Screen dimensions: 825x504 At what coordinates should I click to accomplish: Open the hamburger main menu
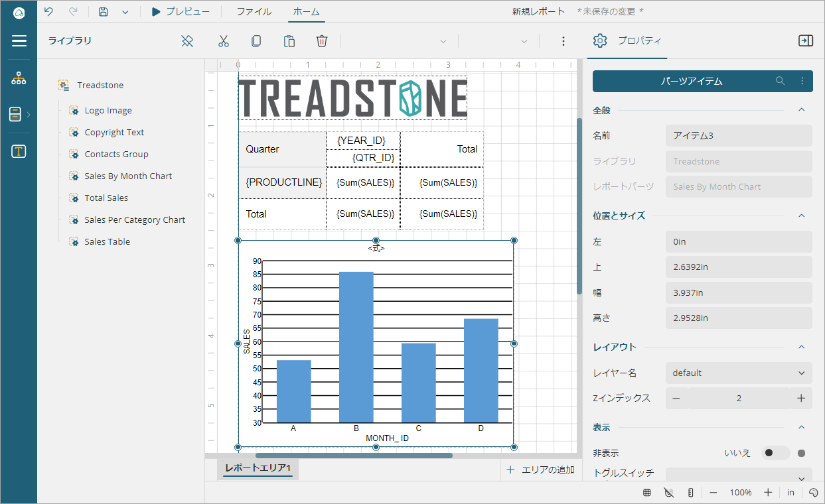19,41
